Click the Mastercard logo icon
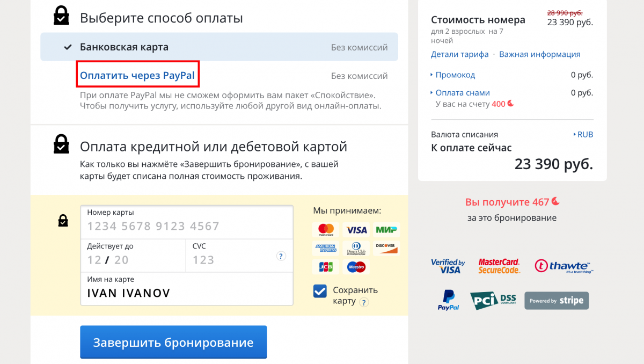Viewport: 644px width, 364px height. 326,230
